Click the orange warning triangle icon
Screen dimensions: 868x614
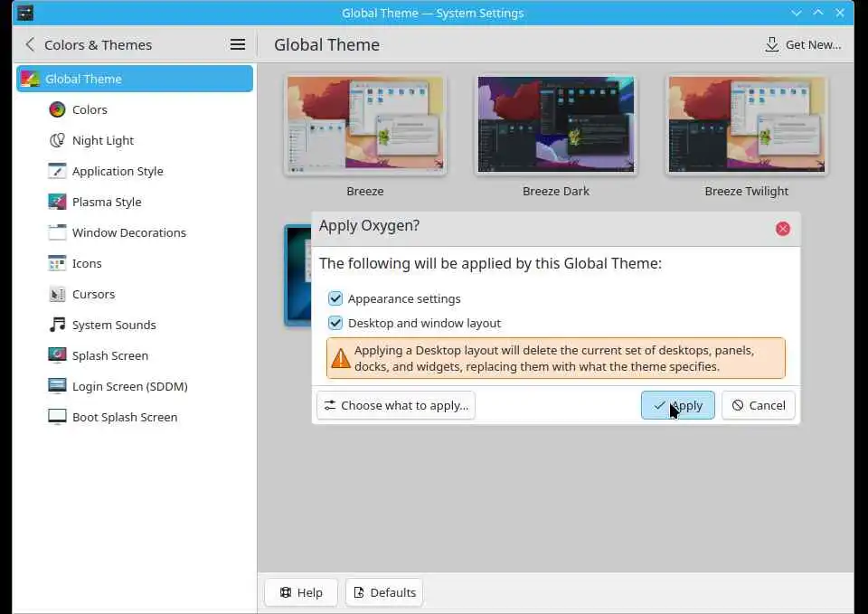click(x=341, y=358)
